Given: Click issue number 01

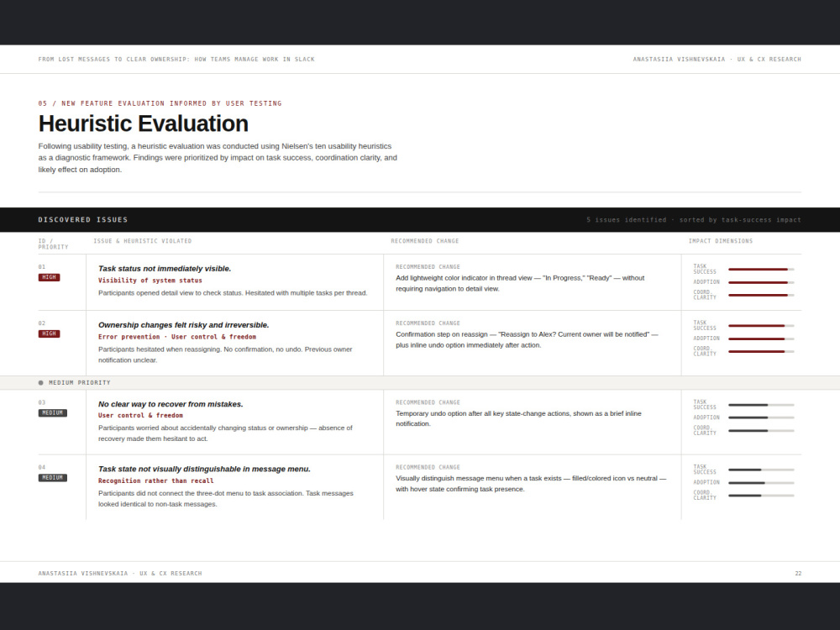Looking at the screenshot, I should point(42,267).
